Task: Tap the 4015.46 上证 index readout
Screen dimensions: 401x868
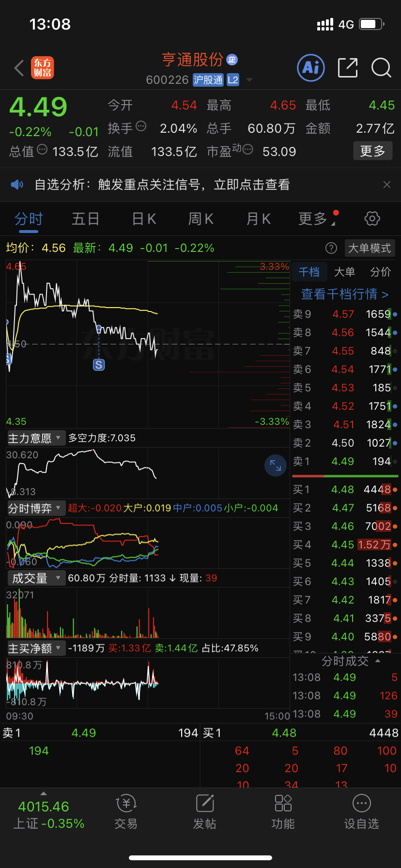Action: [x=44, y=806]
